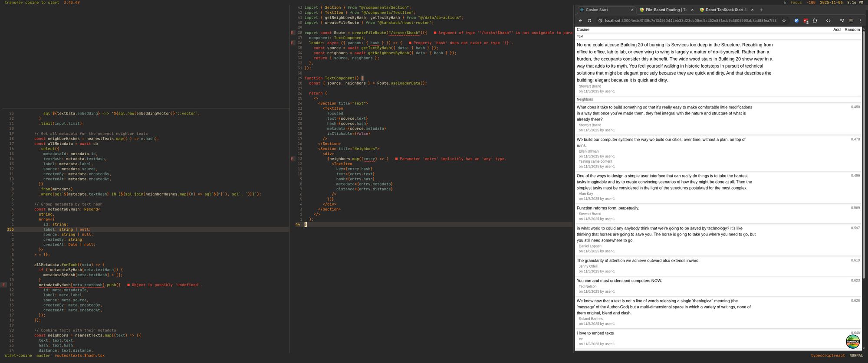Switch to React TanStack Start tab
868x363 pixels.
[727, 10]
